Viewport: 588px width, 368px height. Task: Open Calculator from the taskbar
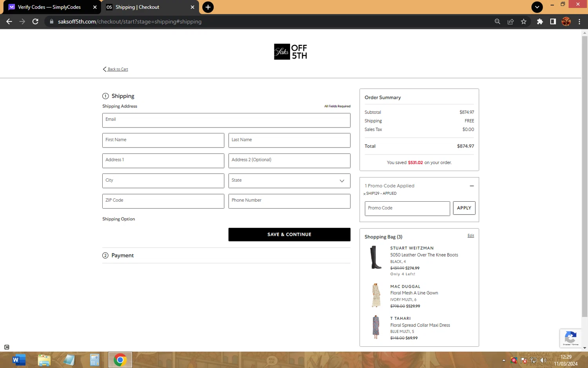tap(94, 360)
